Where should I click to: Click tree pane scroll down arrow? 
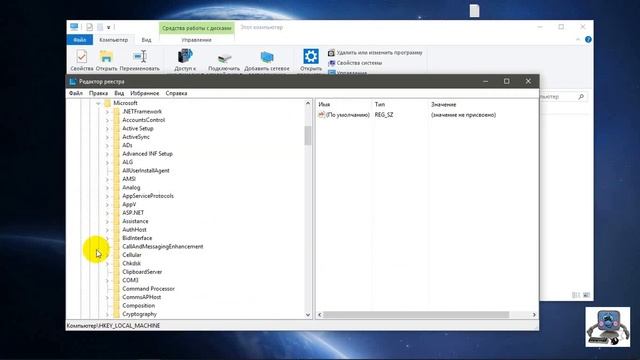[x=308, y=315]
